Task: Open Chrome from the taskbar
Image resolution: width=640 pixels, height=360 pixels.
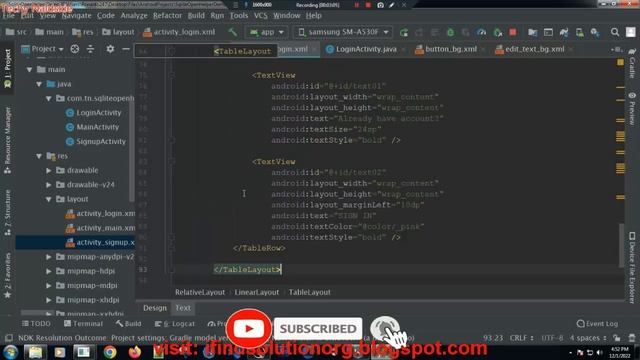Action: [x=110, y=352]
